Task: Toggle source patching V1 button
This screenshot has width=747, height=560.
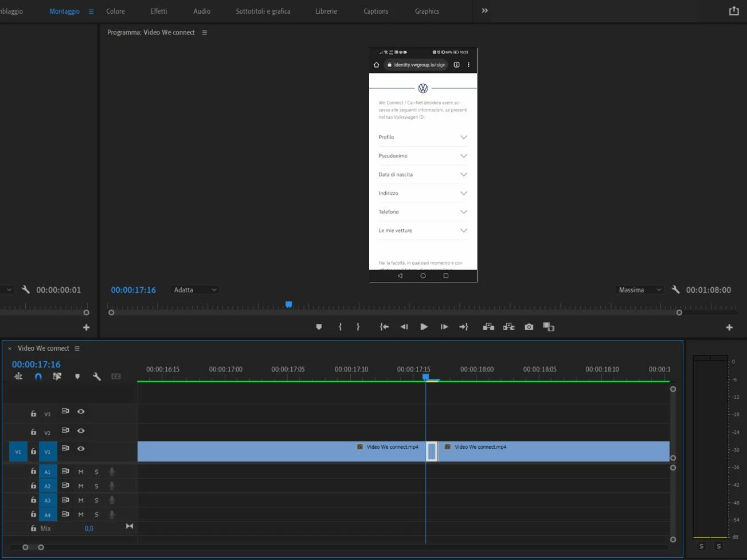Action: click(18, 452)
